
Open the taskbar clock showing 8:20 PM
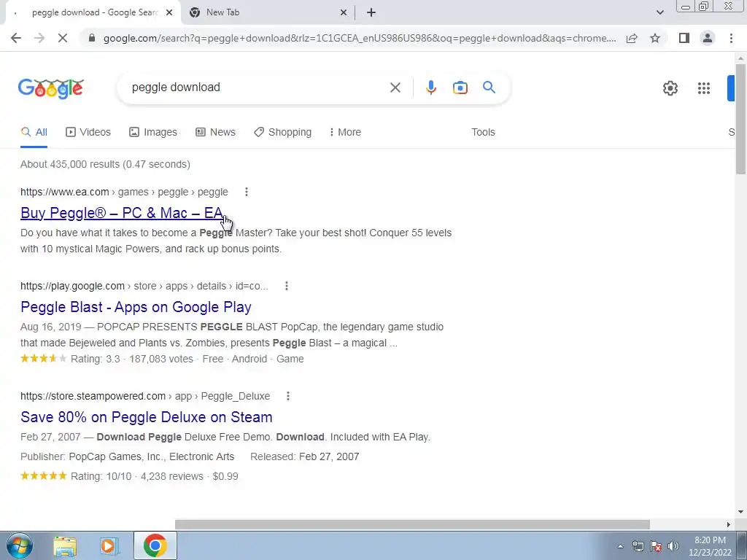click(x=710, y=546)
